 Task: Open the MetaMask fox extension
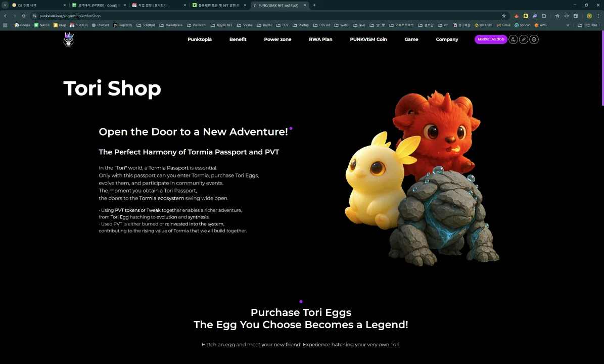pyautogui.click(x=517, y=16)
